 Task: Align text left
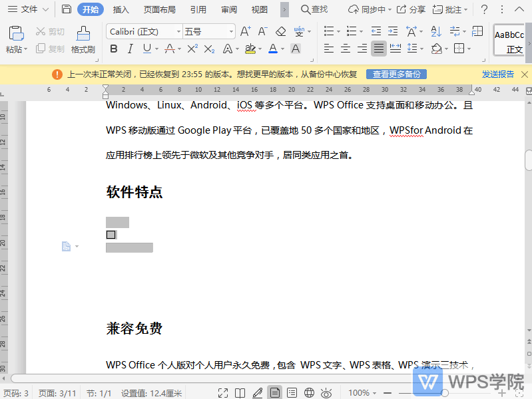pos(329,49)
